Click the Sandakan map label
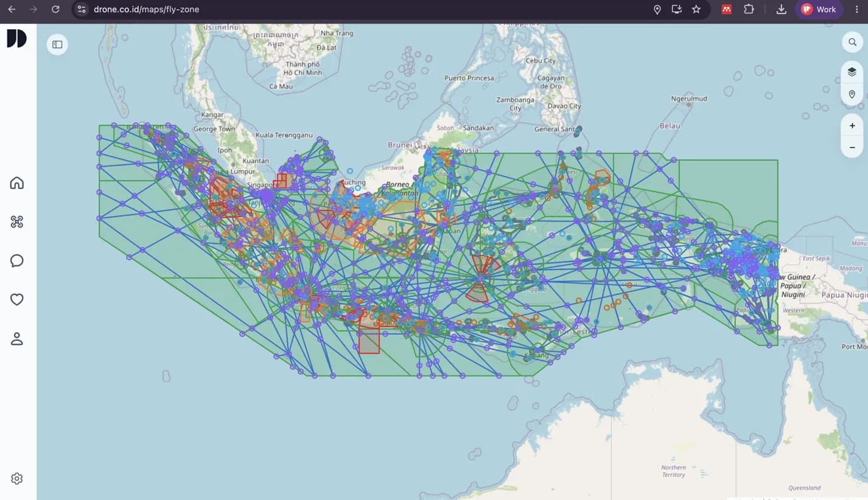Image resolution: width=868 pixels, height=500 pixels. point(478,128)
